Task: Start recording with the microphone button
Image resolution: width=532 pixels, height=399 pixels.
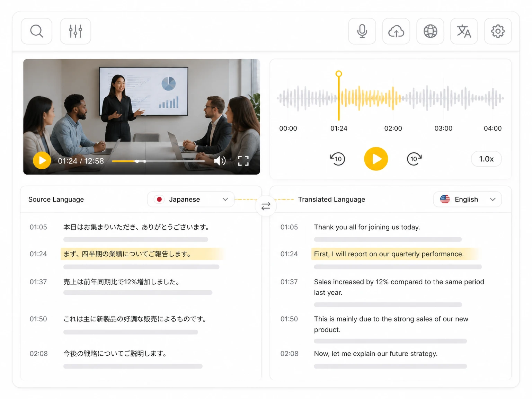Action: 362,31
